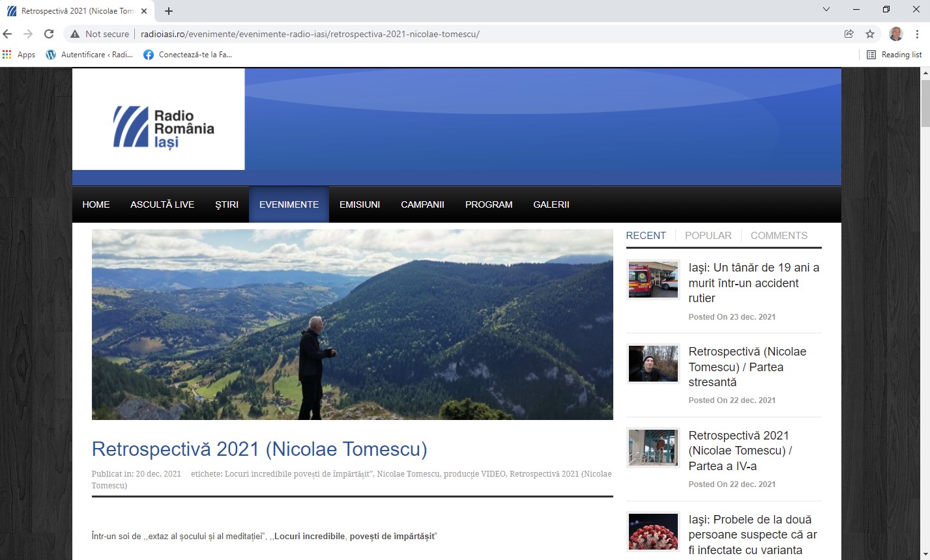This screenshot has height=560, width=930.
Task: Click the Retrospectivă 2021 article title
Action: 259,449
